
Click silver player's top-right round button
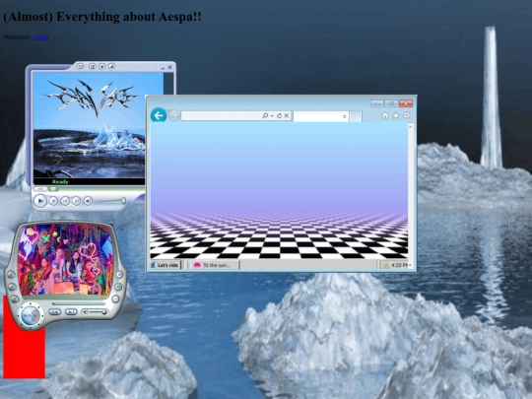(119, 275)
